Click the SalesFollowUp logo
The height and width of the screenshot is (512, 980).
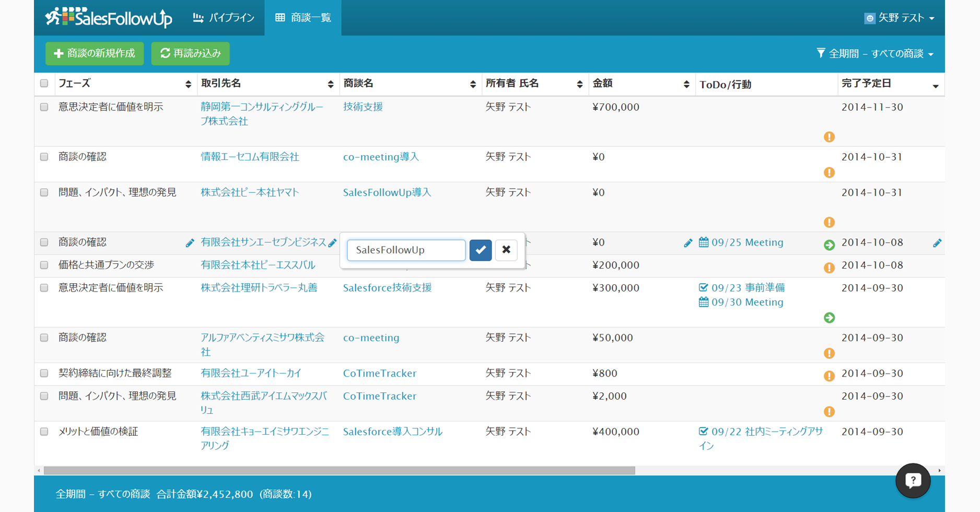coord(109,18)
